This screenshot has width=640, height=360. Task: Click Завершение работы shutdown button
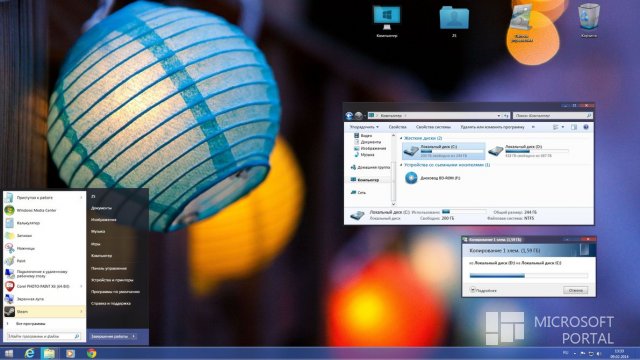[109, 336]
